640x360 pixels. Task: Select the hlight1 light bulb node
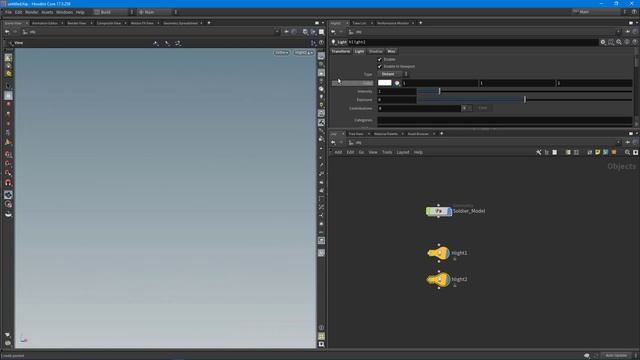[438, 253]
